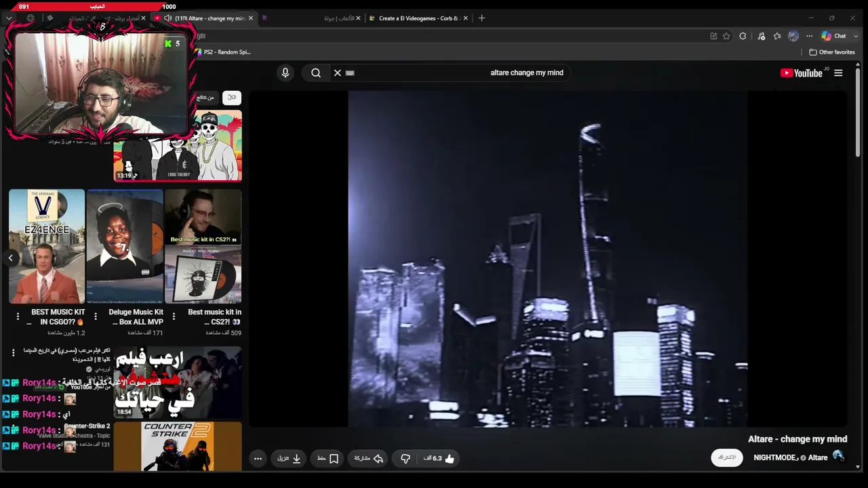868x488 pixels.
Task: Click the video player to pause
Action: coord(548,259)
